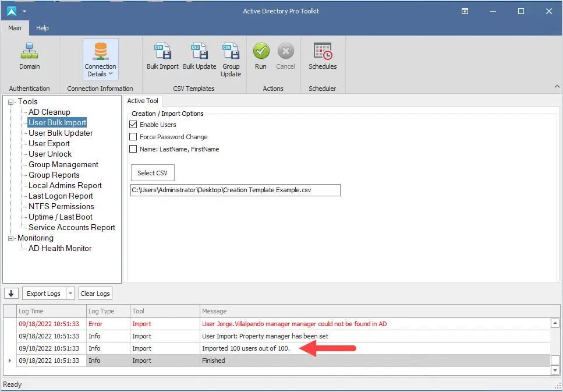Click the Error log type cell

[x=108, y=324]
